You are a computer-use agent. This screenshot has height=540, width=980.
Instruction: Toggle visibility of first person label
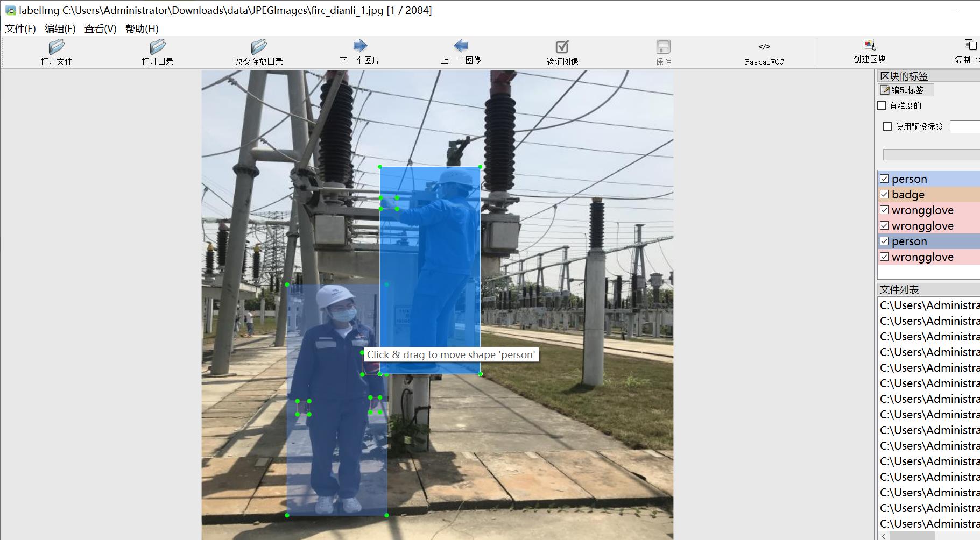tap(884, 179)
